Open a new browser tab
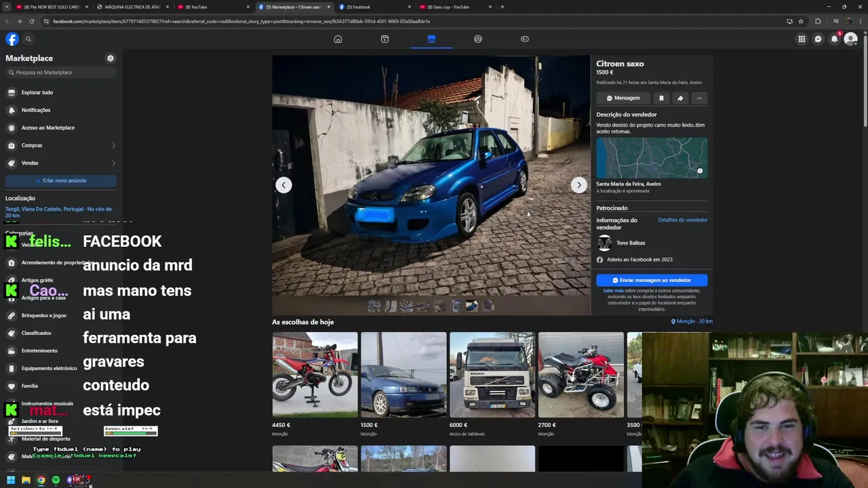The height and width of the screenshot is (488, 868). [502, 7]
